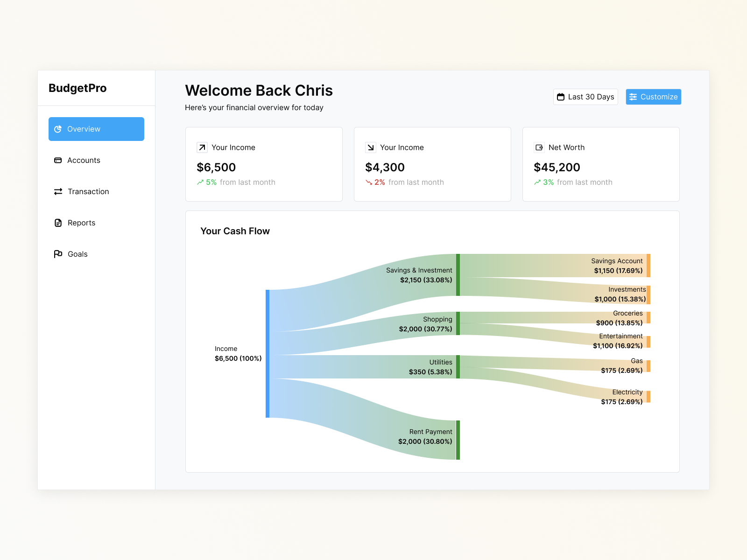Click the calendar icon beside Last 30 Days
Image resolution: width=747 pixels, height=560 pixels.
click(561, 97)
